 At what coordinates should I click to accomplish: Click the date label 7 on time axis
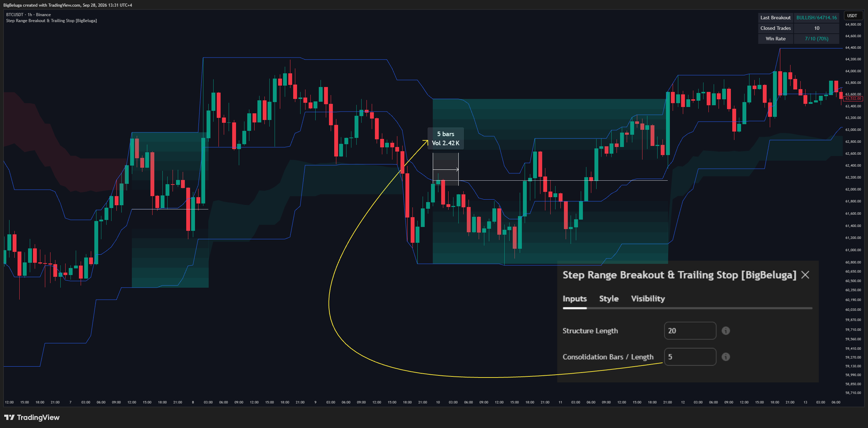(x=70, y=402)
